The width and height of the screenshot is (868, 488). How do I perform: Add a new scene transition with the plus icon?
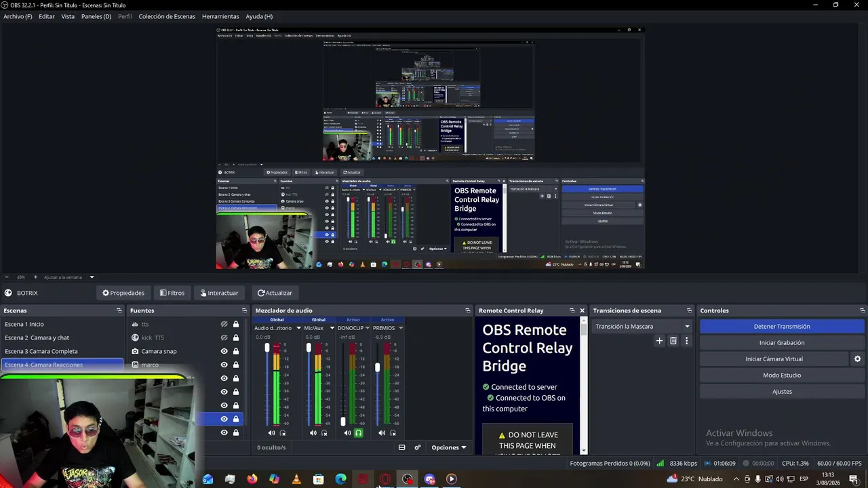click(x=659, y=341)
